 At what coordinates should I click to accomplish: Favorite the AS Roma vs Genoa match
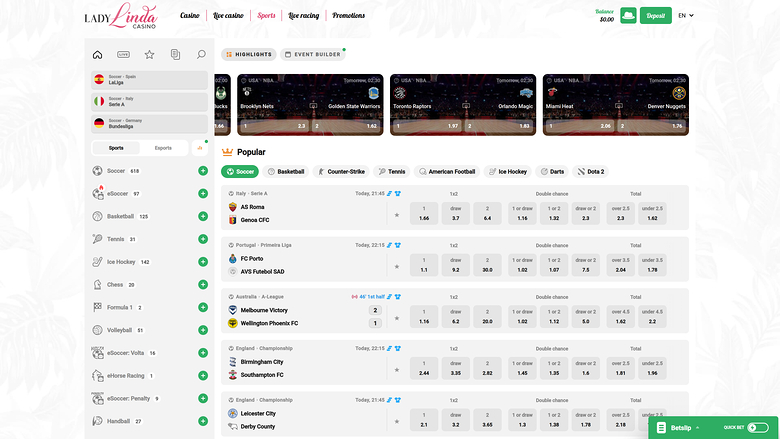pos(397,214)
